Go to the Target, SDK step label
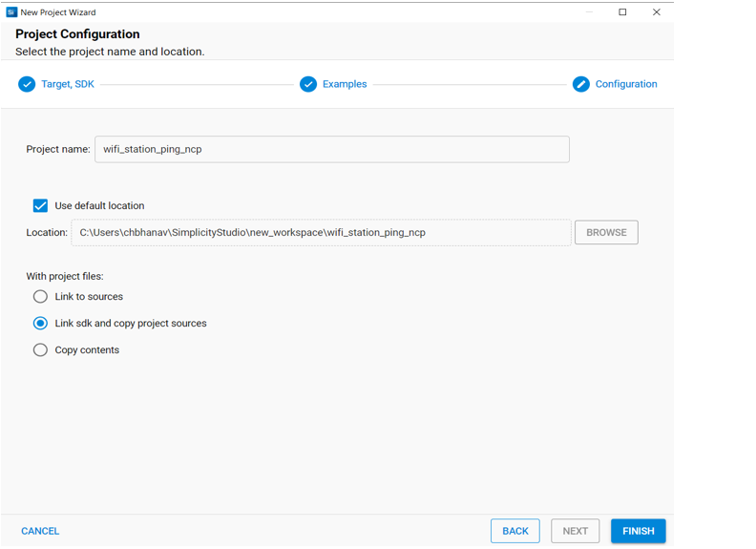756x549 pixels. (68, 84)
